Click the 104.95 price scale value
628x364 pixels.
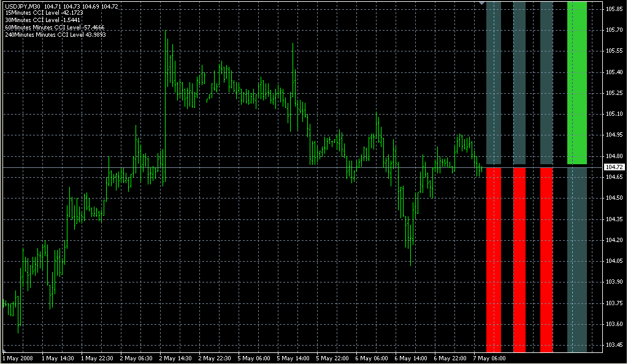point(615,135)
